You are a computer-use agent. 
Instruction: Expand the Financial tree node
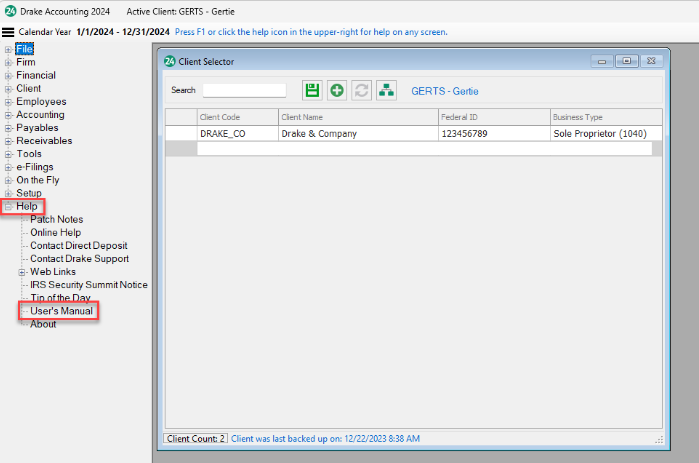(8, 76)
